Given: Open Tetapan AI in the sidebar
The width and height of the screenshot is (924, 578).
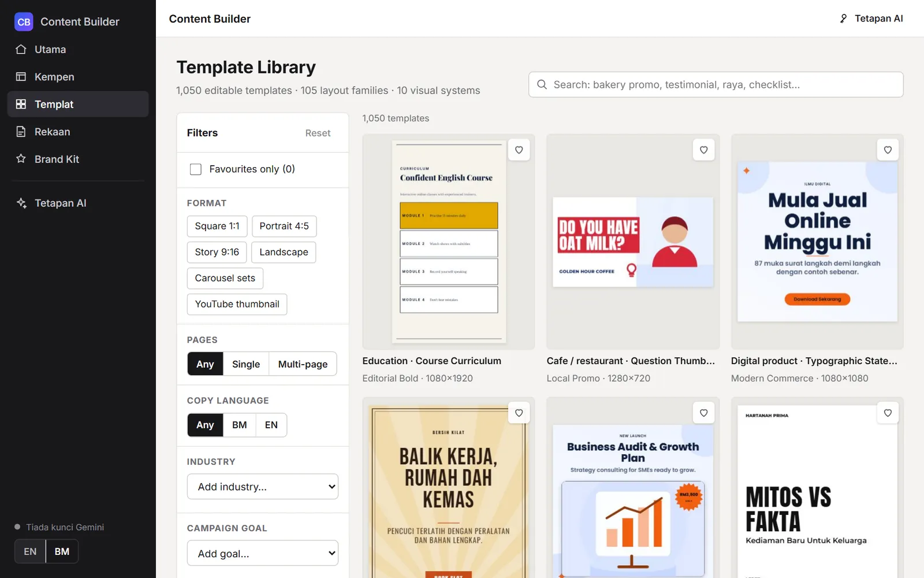Looking at the screenshot, I should (x=78, y=203).
